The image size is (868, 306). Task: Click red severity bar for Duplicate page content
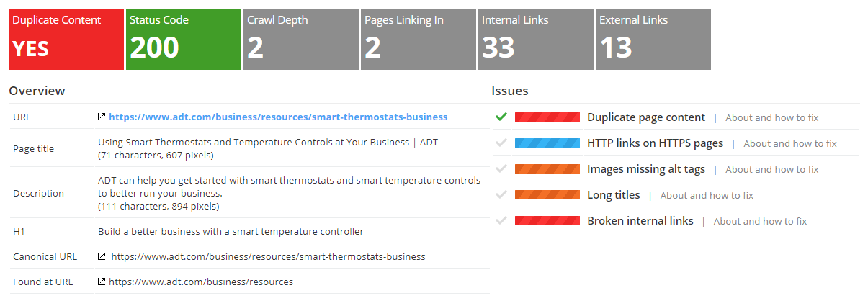tap(547, 117)
